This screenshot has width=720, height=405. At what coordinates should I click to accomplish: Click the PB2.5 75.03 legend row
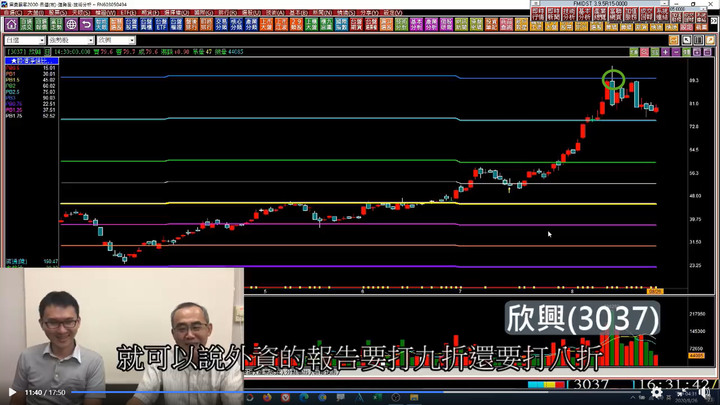[31, 92]
